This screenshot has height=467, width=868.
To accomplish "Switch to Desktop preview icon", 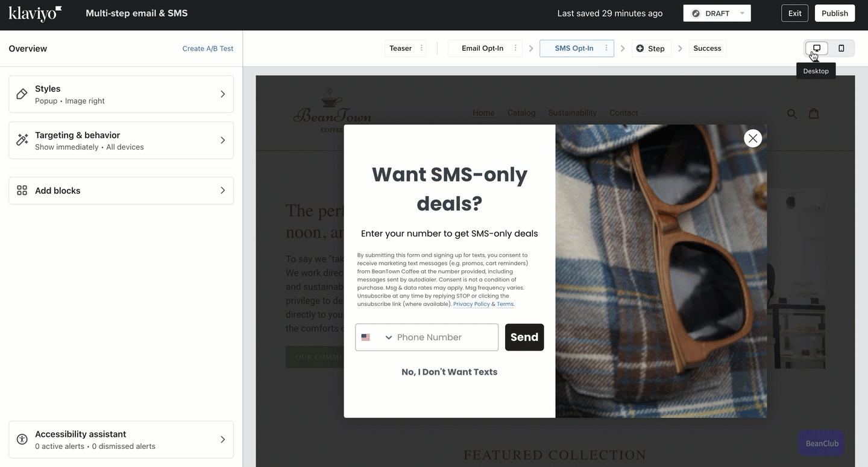I will [817, 48].
